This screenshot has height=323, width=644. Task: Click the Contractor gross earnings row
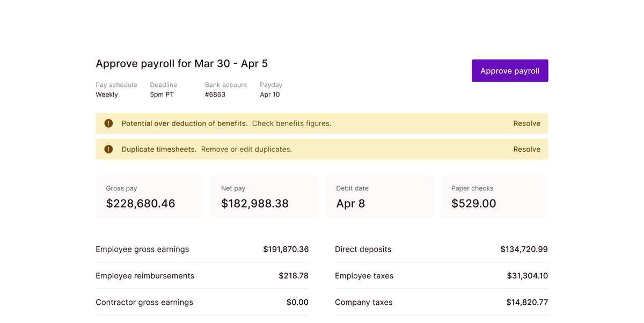click(202, 302)
